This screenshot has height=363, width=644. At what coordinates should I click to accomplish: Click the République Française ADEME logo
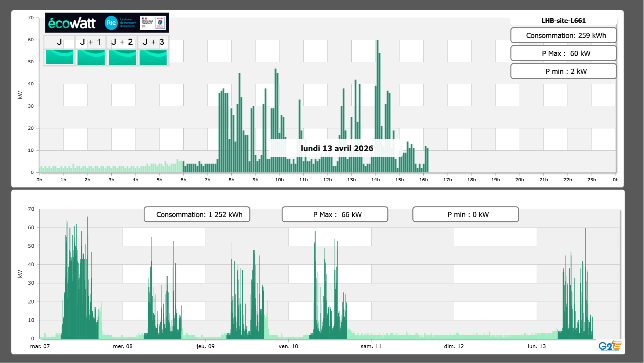(153, 23)
